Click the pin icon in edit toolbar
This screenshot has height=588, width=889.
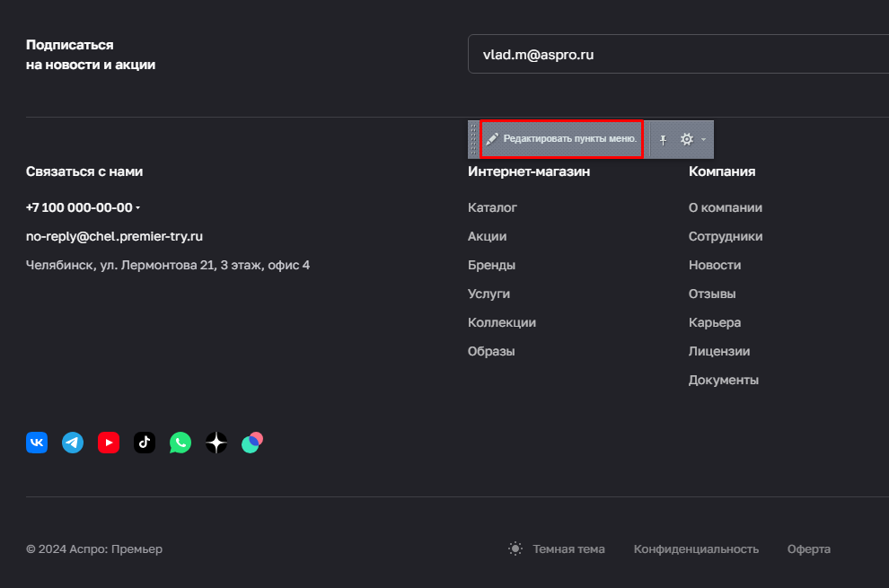coord(663,139)
